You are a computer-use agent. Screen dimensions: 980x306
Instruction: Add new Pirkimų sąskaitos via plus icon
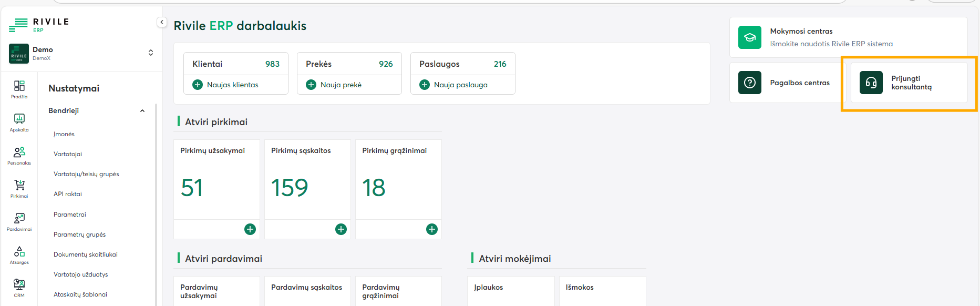pyautogui.click(x=341, y=229)
